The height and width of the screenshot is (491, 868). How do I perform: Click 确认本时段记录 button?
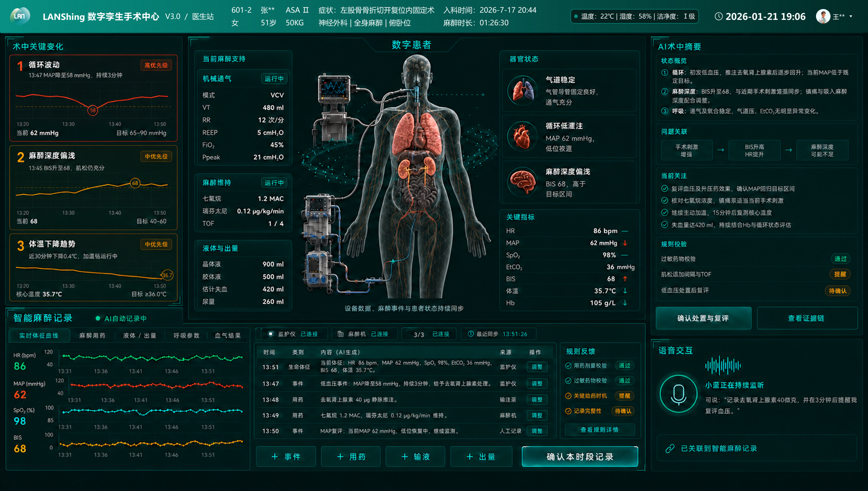580,457
